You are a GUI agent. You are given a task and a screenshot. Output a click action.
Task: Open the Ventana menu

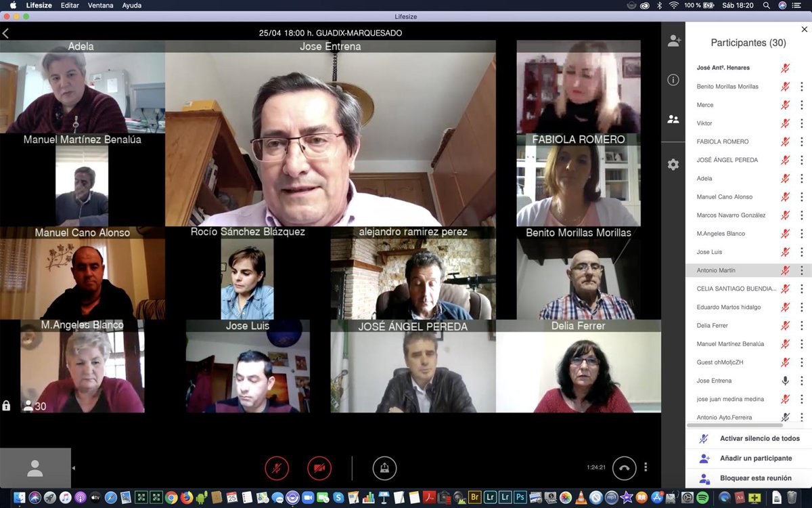[101, 5]
